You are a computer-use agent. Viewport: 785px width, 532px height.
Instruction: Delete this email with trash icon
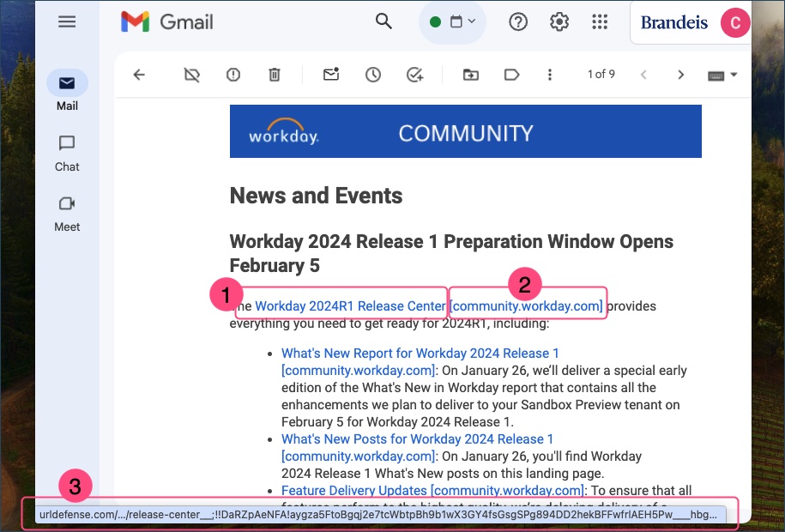[x=275, y=75]
